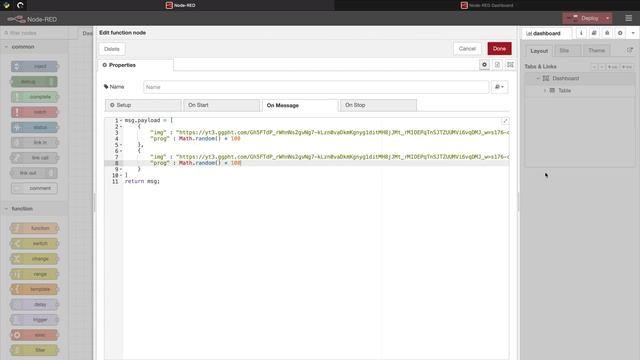Select the link out node
640x360 pixels.
pos(34,173)
